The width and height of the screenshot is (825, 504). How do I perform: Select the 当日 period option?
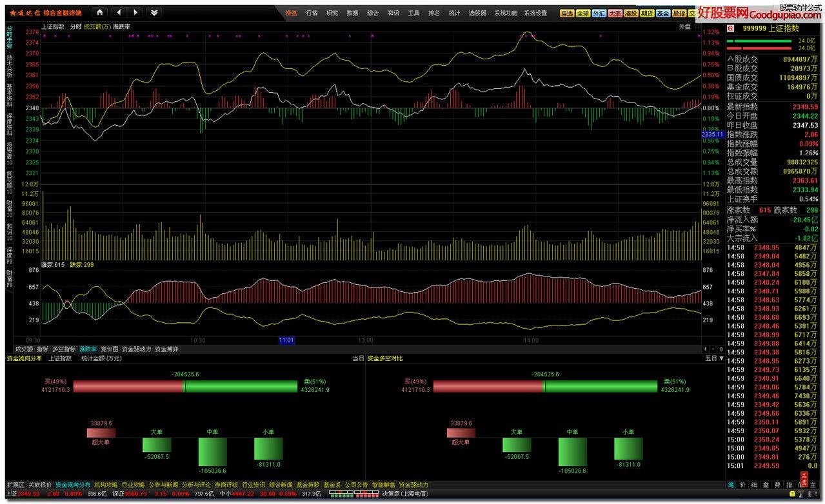point(358,358)
